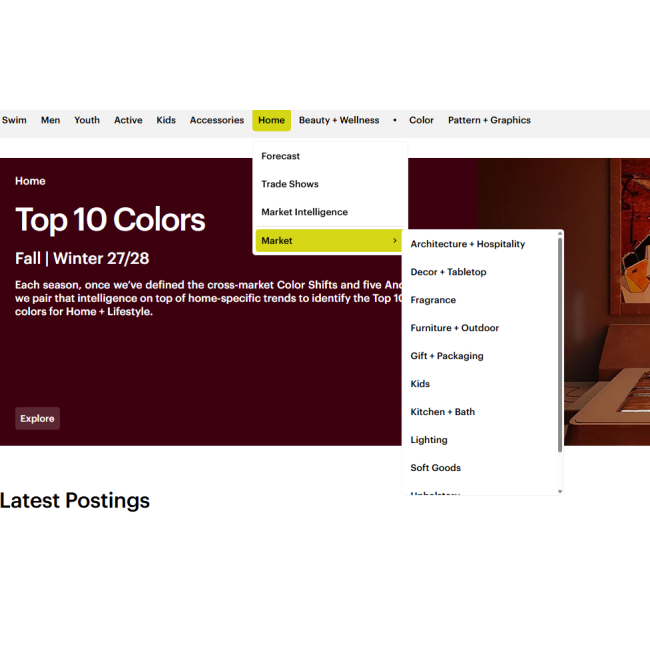Image resolution: width=650 pixels, height=650 pixels.
Task: Open the Home navigation menu
Action: tap(272, 120)
